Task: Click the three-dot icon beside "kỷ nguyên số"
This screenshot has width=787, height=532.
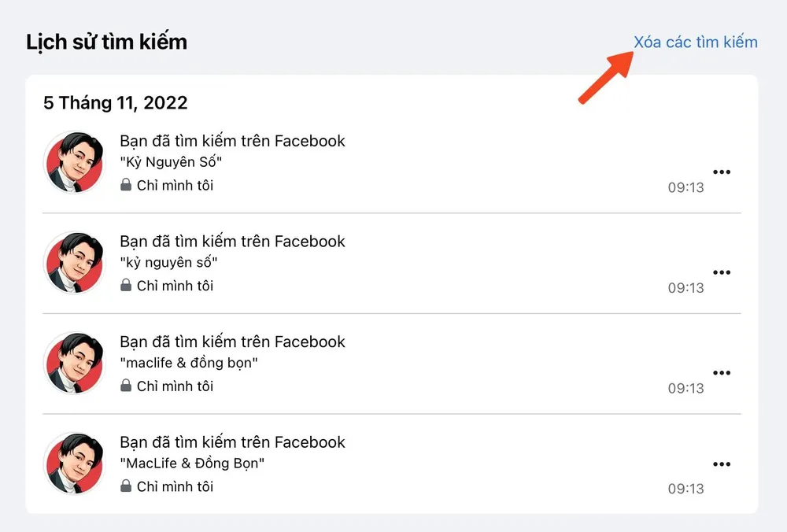Action: click(x=722, y=272)
